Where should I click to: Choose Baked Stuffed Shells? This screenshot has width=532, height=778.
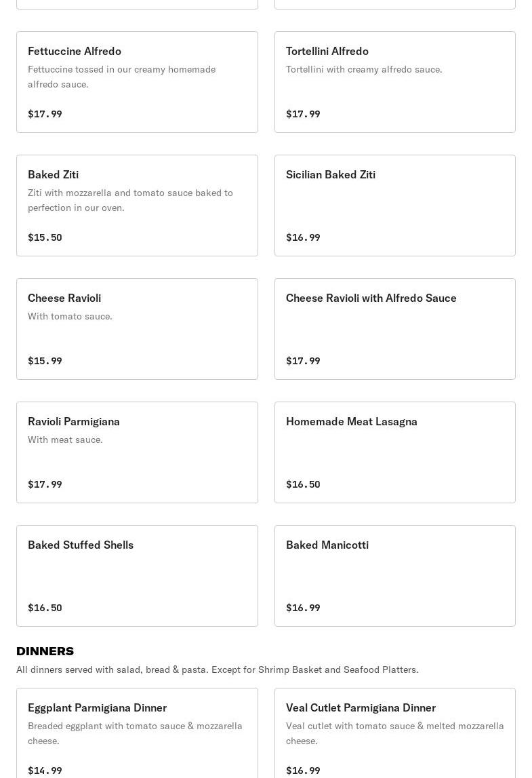137,576
